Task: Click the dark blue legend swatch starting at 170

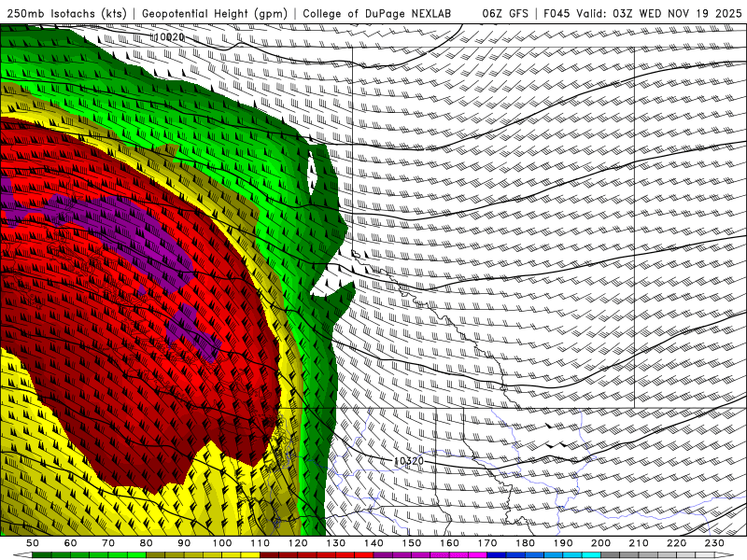Action: tap(497, 555)
